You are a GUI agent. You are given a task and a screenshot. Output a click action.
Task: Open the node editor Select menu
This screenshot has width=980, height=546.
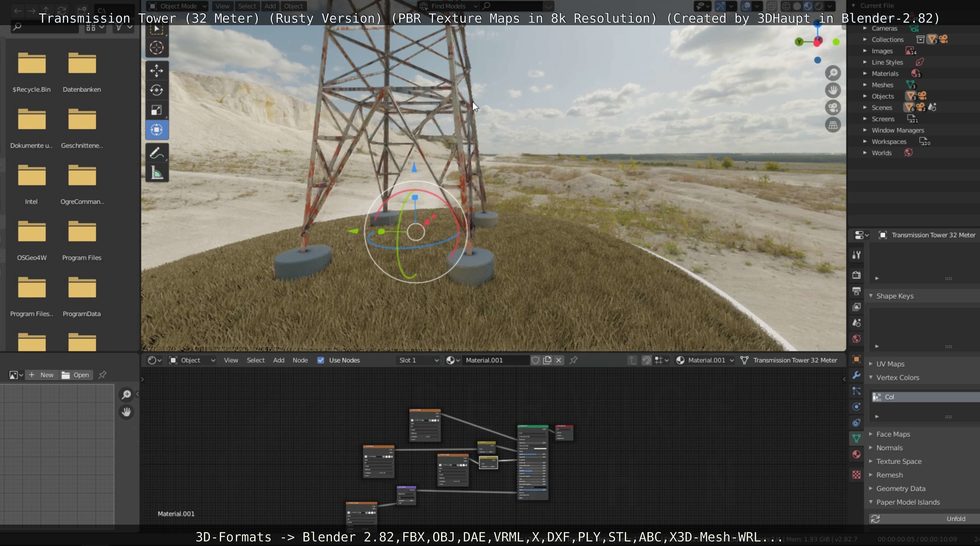pos(256,360)
